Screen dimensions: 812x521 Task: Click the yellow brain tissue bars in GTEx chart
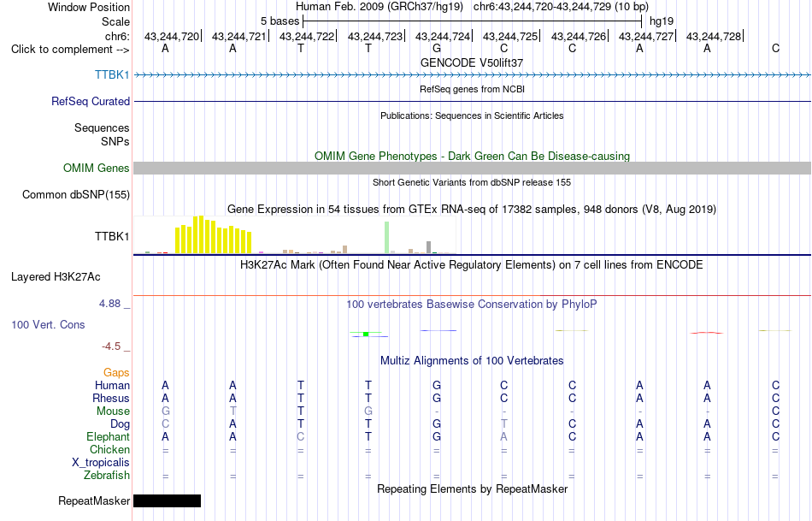214,235
